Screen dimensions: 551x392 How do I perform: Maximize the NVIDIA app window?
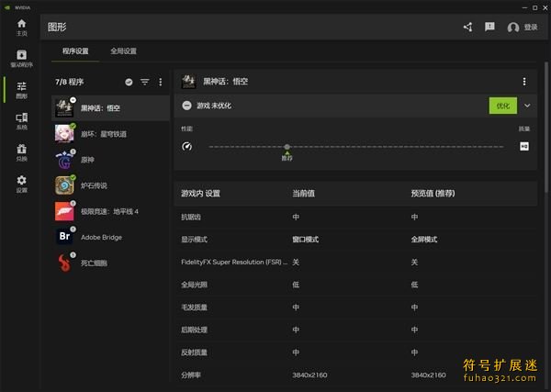(x=534, y=7)
